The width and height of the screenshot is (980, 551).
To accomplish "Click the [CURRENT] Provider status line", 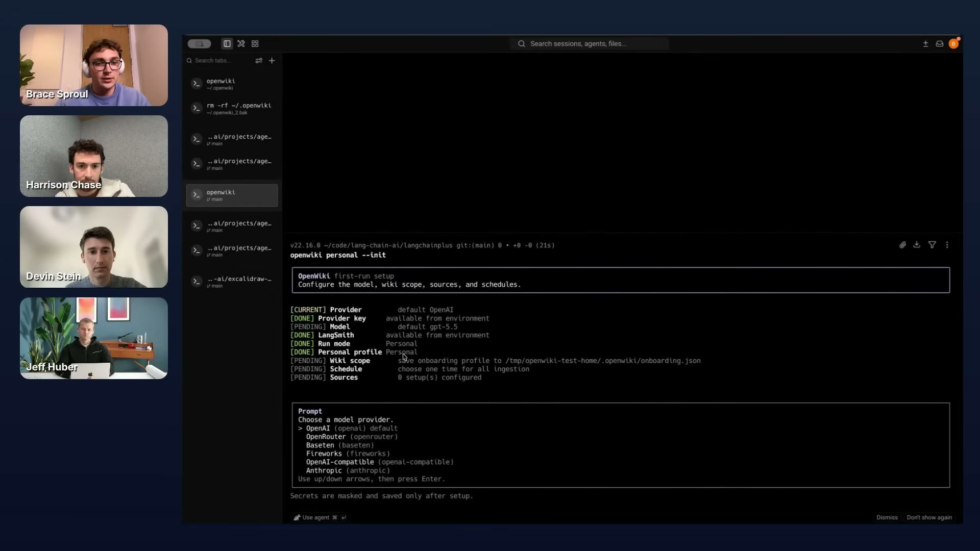I will (x=372, y=310).
